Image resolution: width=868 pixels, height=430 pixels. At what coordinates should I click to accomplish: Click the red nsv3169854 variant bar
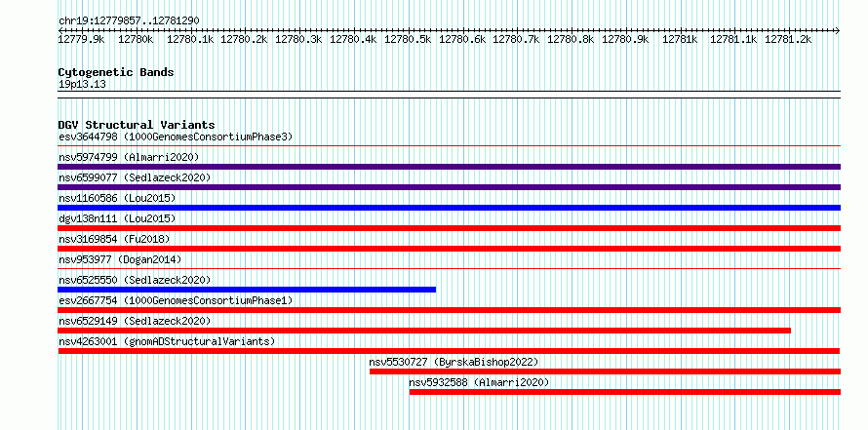point(449,249)
